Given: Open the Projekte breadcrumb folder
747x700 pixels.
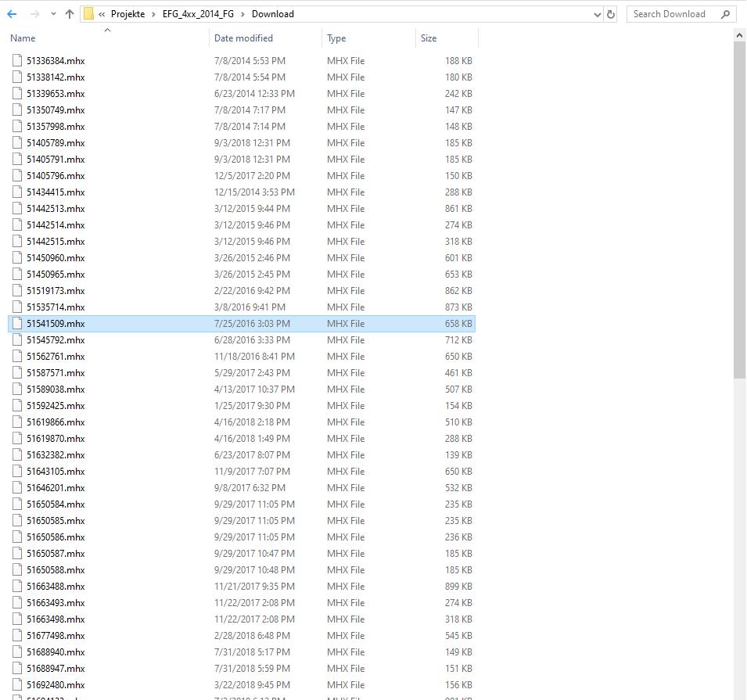Looking at the screenshot, I should tap(127, 14).
